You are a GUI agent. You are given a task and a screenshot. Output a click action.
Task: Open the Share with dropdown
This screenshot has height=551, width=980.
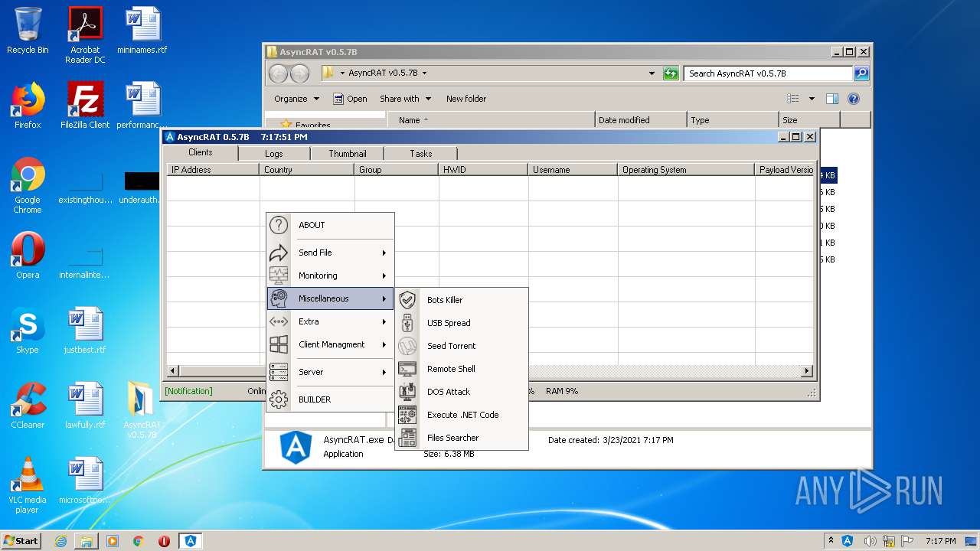(x=406, y=99)
